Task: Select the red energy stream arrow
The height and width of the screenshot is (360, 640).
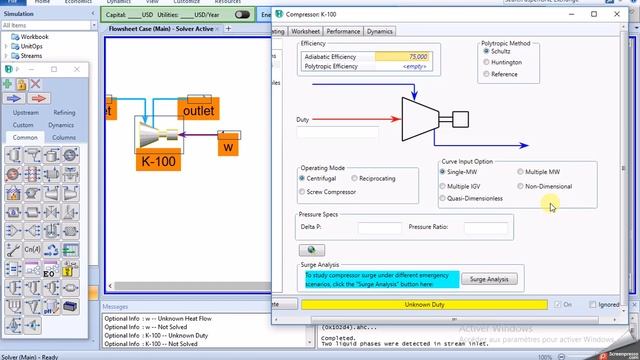Action: tap(38, 98)
